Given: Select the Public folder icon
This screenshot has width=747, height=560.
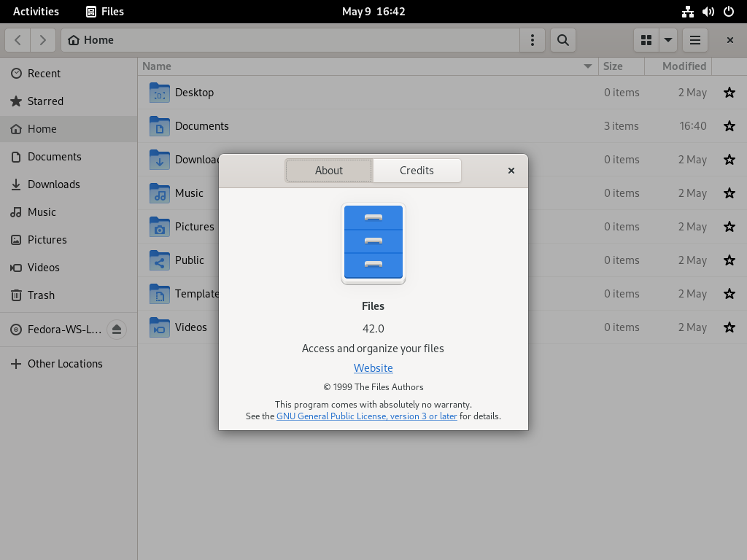Looking at the screenshot, I should click(x=160, y=260).
